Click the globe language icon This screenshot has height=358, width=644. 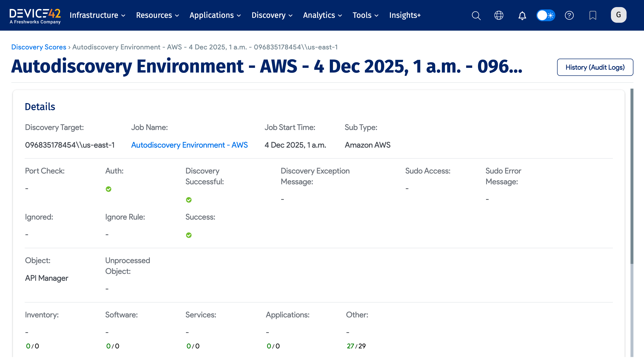pos(499,15)
